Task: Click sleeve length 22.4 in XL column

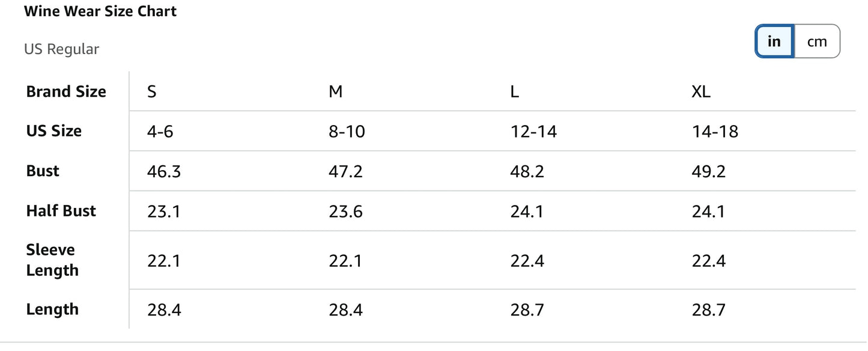Action: pyautogui.click(x=708, y=261)
